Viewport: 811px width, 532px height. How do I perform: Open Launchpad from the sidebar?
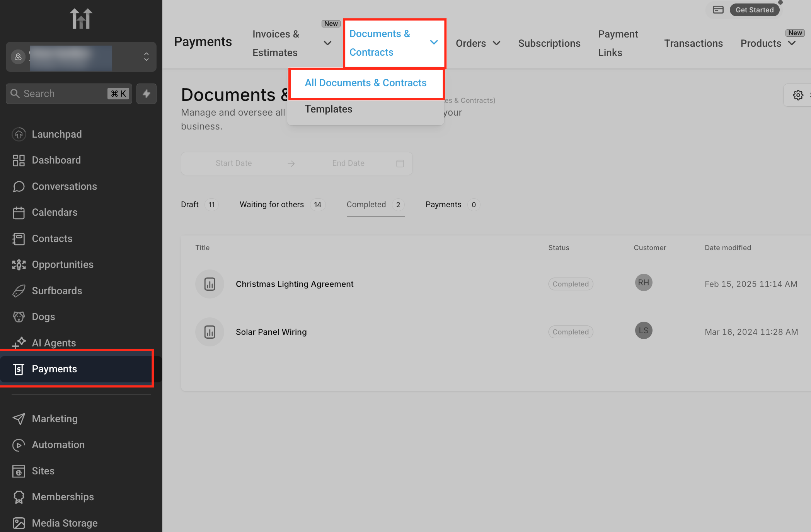coord(56,134)
